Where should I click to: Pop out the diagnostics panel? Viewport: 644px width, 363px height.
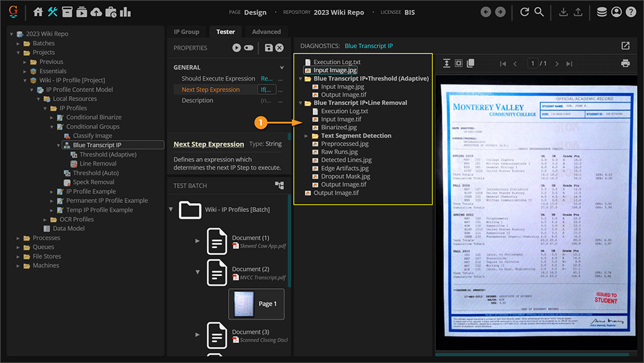coord(625,46)
